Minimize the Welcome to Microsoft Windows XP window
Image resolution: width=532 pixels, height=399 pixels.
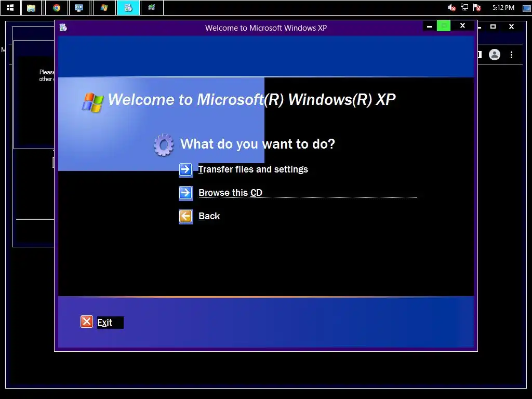[x=430, y=26]
